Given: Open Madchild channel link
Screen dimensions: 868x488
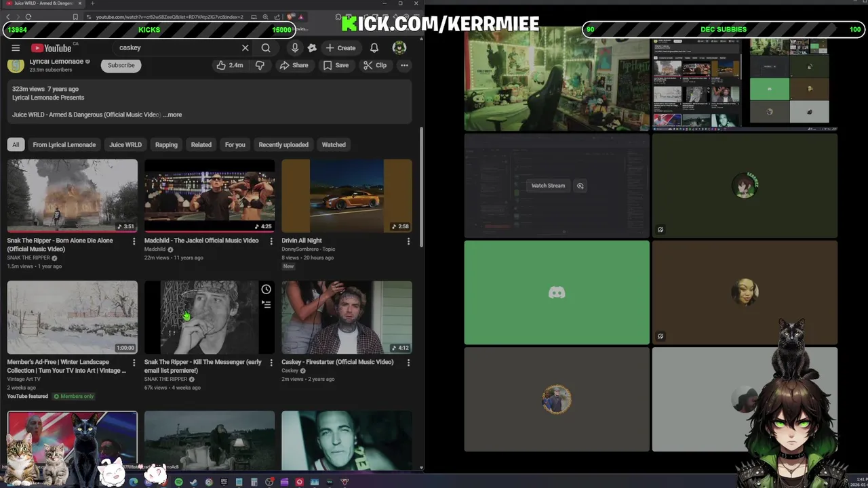Looking at the screenshot, I should click(156, 249).
